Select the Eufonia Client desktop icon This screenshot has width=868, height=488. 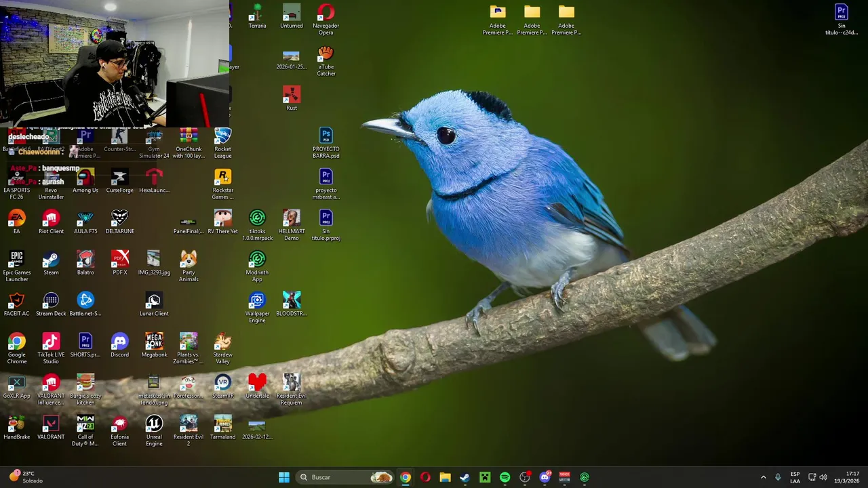(119, 431)
